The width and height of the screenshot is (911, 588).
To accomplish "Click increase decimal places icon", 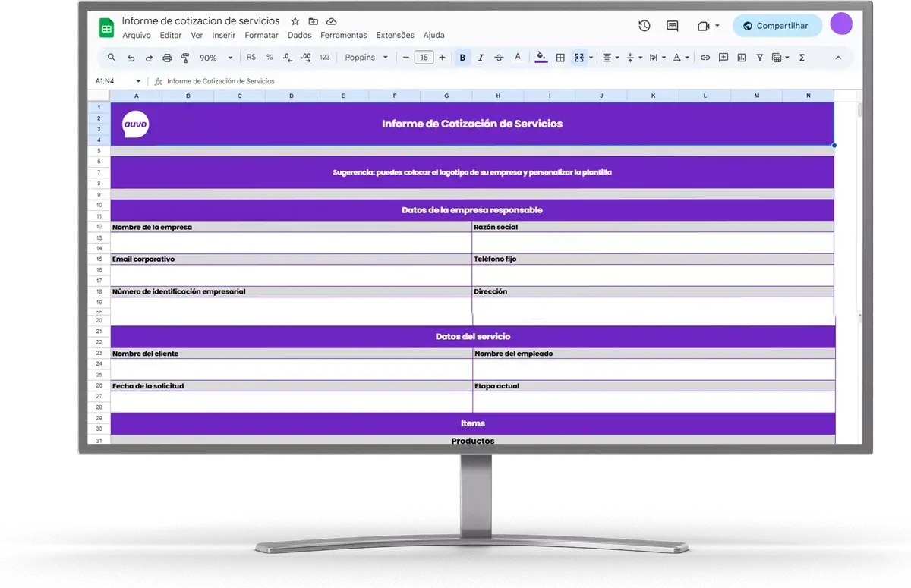I will coord(306,58).
